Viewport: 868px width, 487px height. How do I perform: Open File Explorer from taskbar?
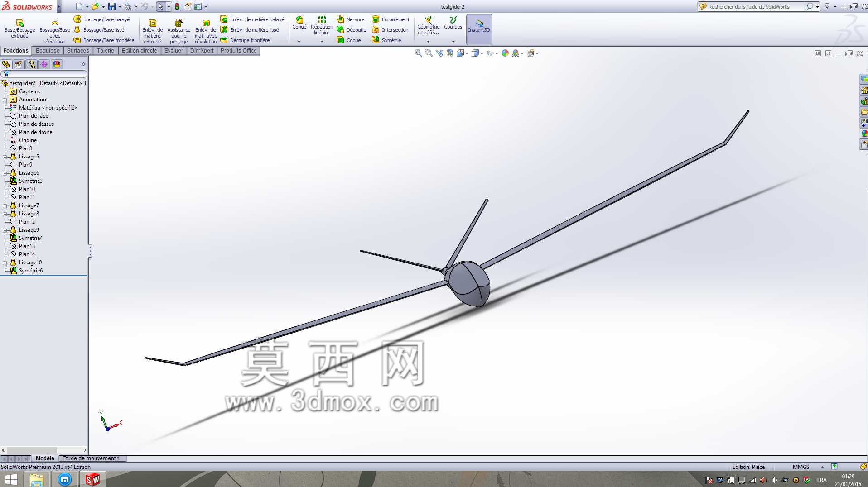click(x=37, y=479)
